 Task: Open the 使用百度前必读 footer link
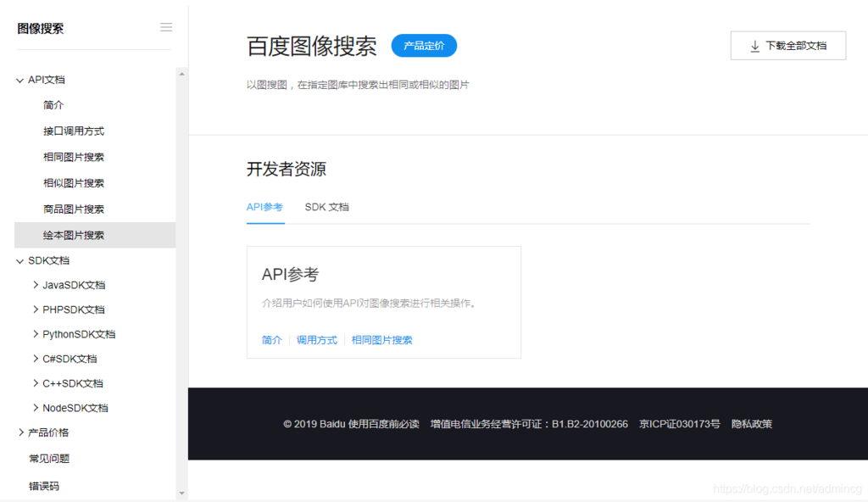(384, 424)
